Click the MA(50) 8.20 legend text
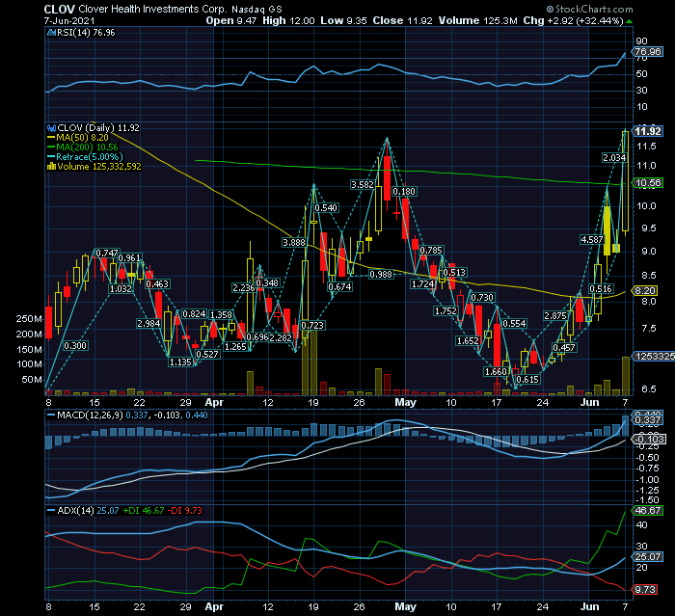Image resolution: width=675 pixels, height=616 pixels. pos(82,138)
